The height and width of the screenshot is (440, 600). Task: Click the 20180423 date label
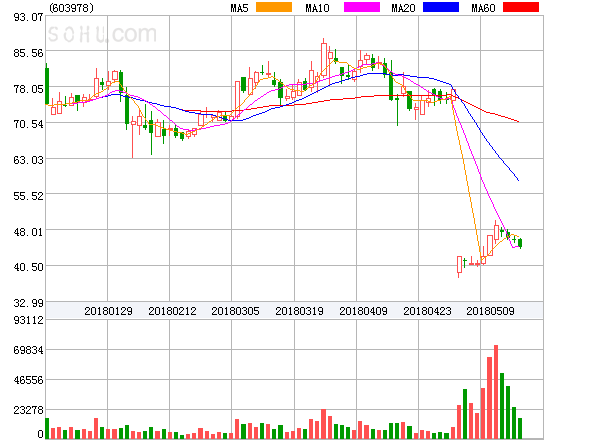click(427, 311)
